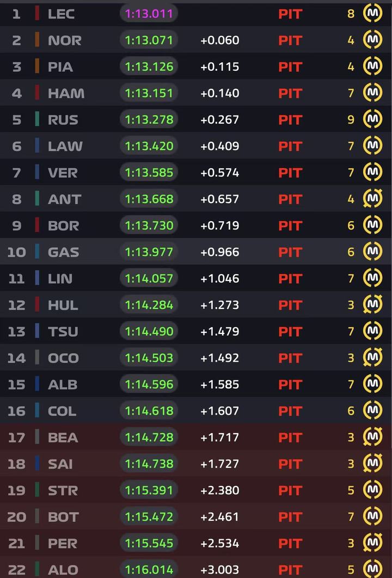Select Leclerc's purple 1:13.011 lap time

(x=149, y=14)
